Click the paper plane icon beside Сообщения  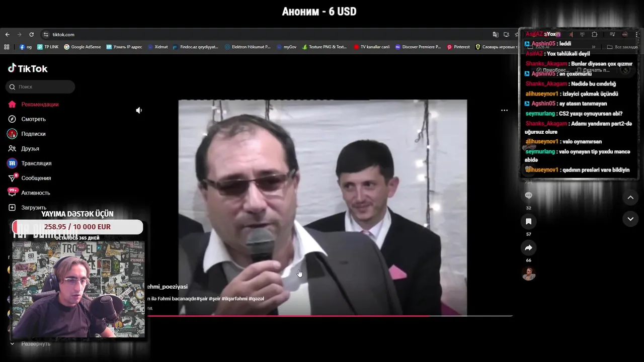[12, 178]
